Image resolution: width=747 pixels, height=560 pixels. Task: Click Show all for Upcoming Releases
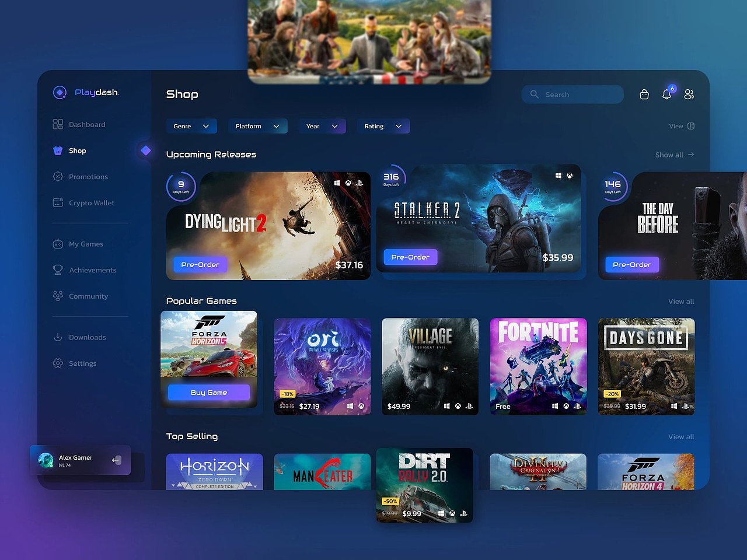(669, 155)
